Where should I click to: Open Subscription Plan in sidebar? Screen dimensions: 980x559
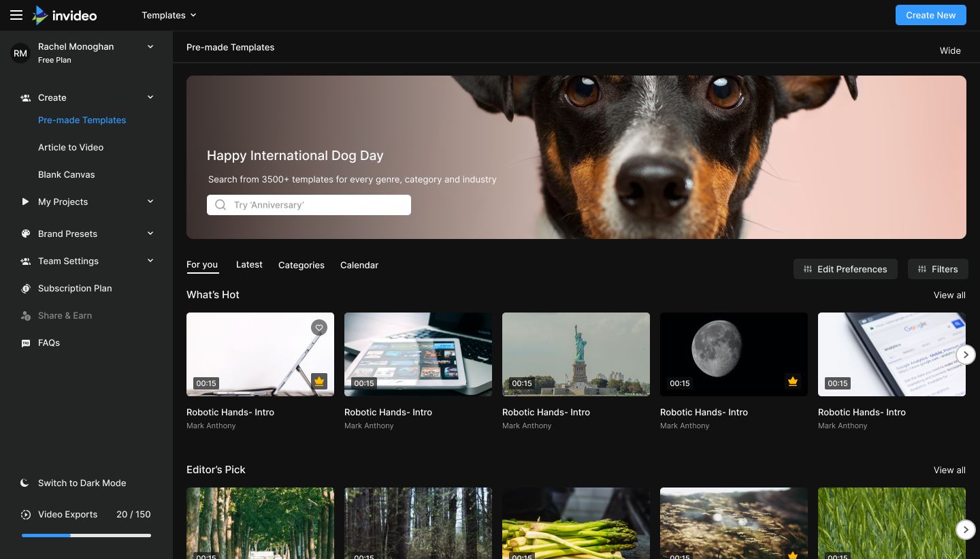point(75,288)
